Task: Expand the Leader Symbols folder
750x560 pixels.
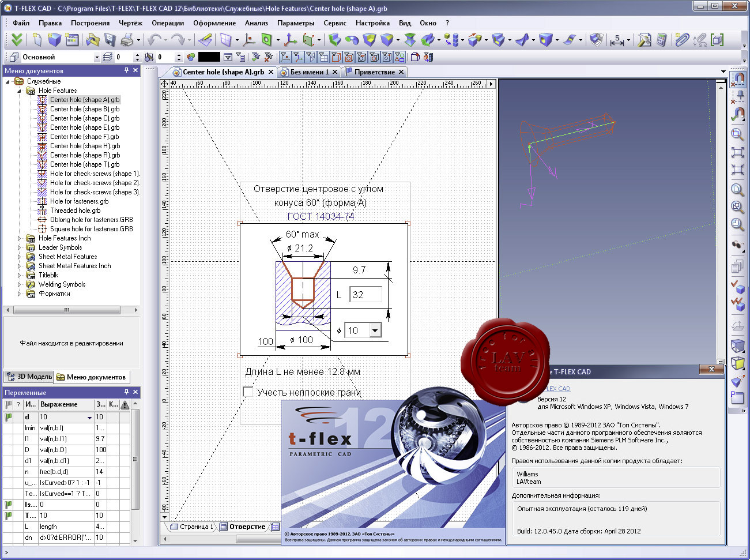Action: click(x=19, y=247)
